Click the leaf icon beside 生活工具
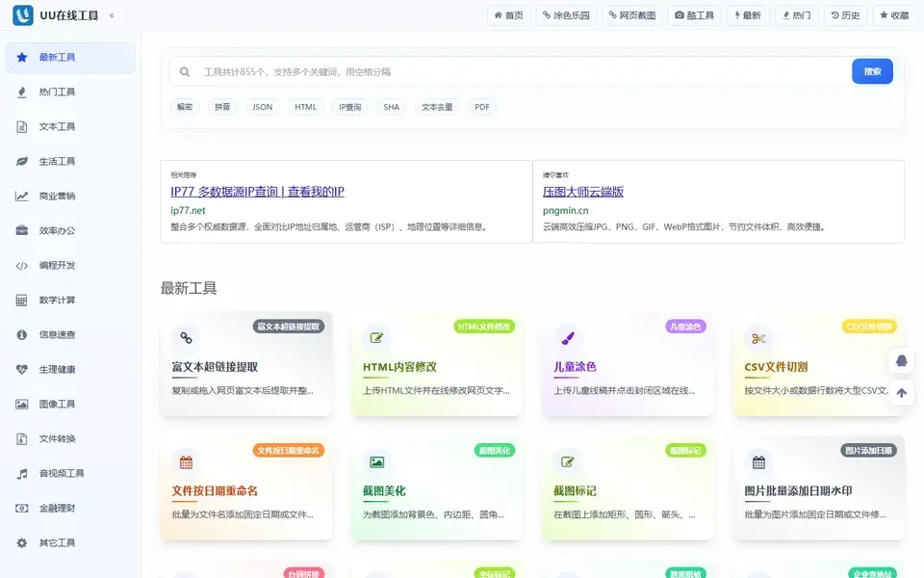Viewport: 924px width, 578px height. (x=22, y=162)
